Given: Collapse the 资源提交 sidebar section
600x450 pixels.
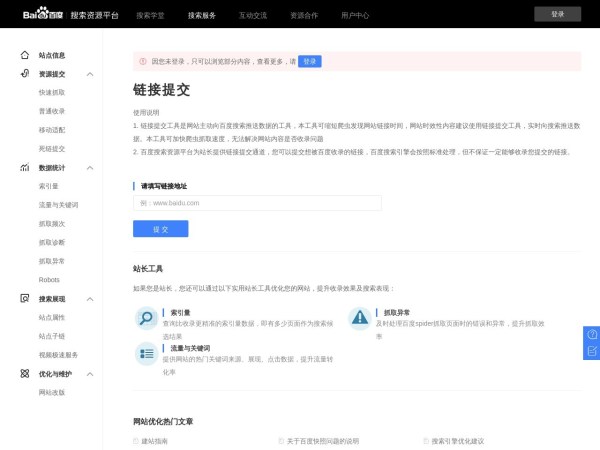Looking at the screenshot, I should tap(90, 74).
